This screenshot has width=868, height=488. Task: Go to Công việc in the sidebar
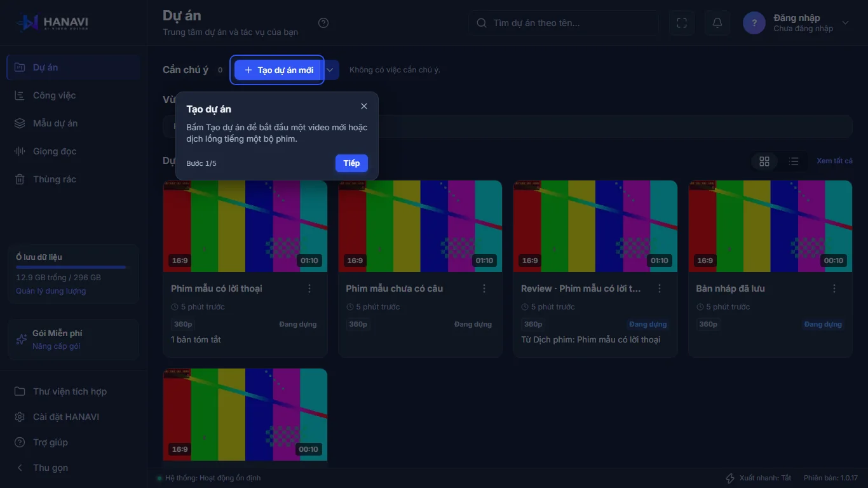pos(74,95)
